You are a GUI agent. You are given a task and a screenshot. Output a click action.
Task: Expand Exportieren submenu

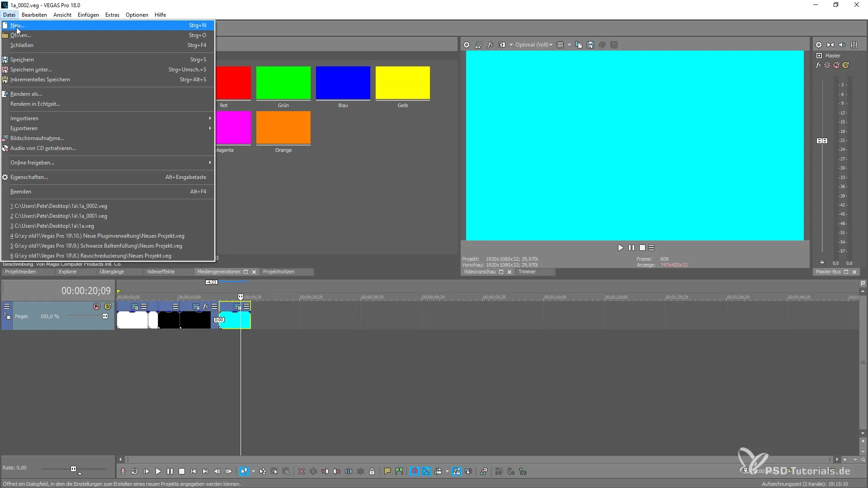(108, 128)
